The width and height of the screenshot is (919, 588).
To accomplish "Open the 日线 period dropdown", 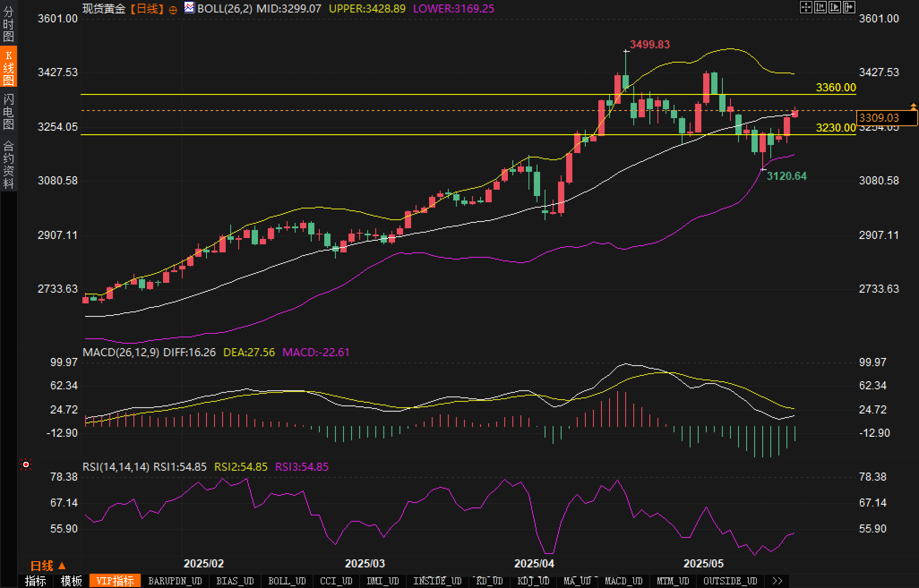I will tap(48, 566).
